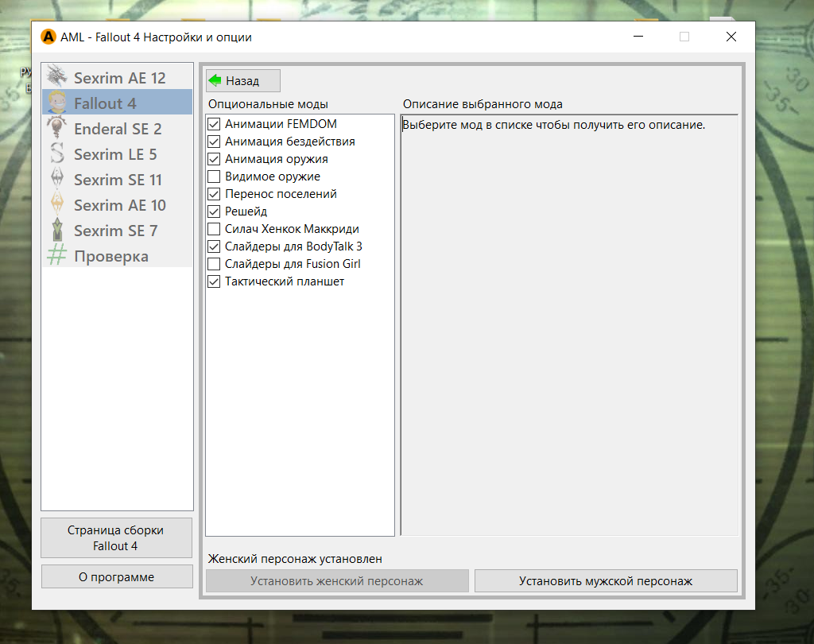Image resolution: width=814 pixels, height=644 pixels.
Task: Click the Enderal SE 2 sidebar icon
Action: click(56, 128)
